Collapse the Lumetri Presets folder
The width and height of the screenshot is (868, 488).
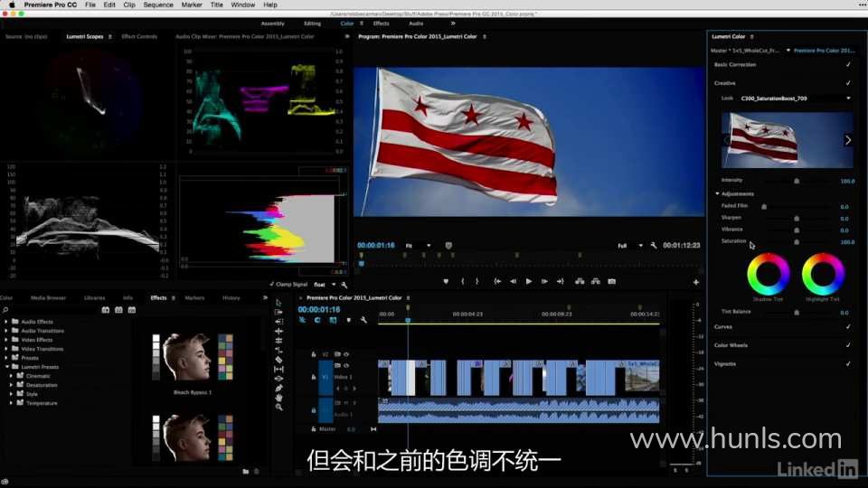pos(6,367)
